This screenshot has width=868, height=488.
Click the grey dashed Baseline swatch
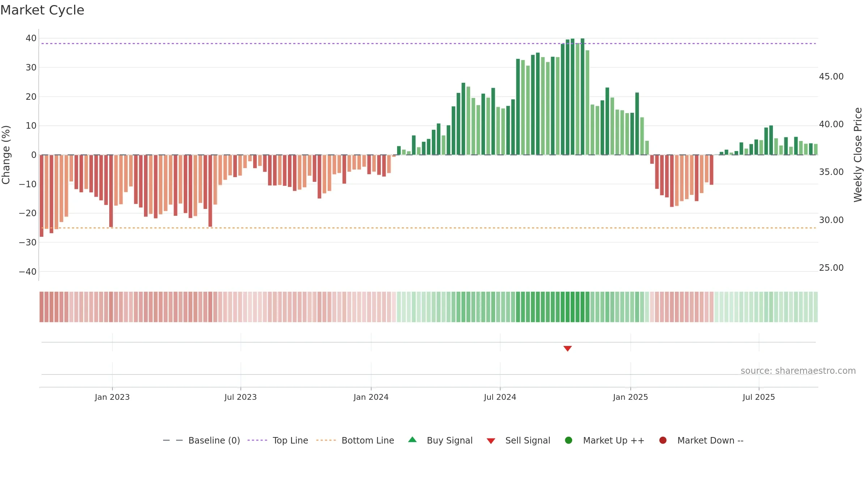coord(173,440)
